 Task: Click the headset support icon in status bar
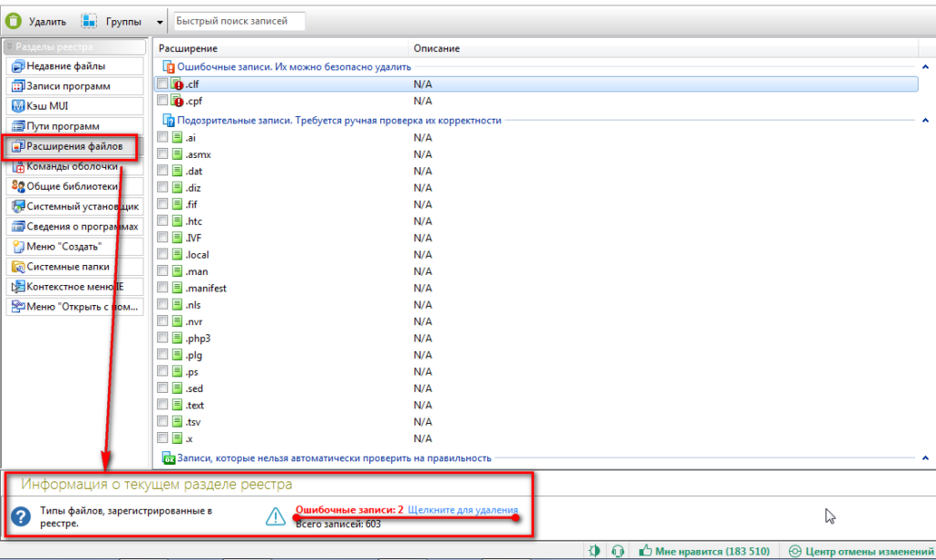click(618, 551)
